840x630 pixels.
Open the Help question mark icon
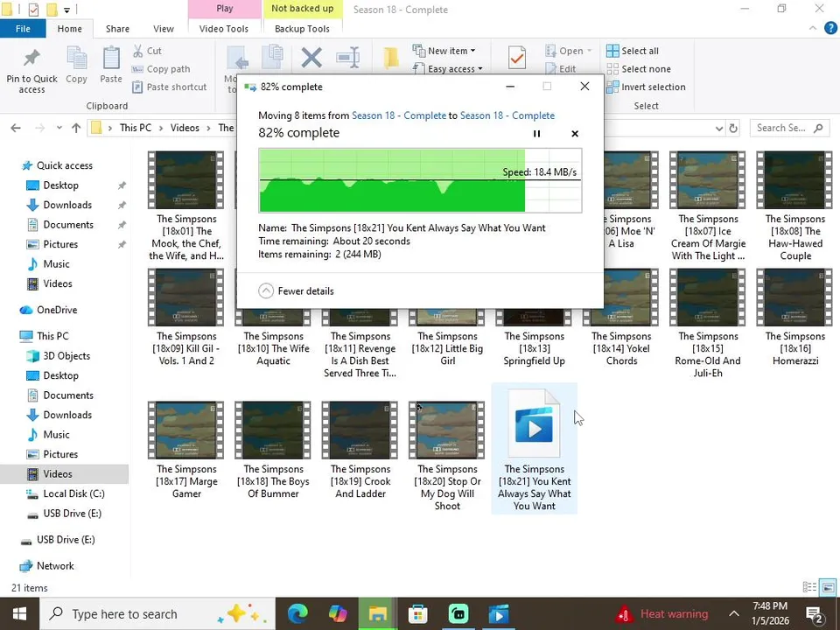(830, 28)
